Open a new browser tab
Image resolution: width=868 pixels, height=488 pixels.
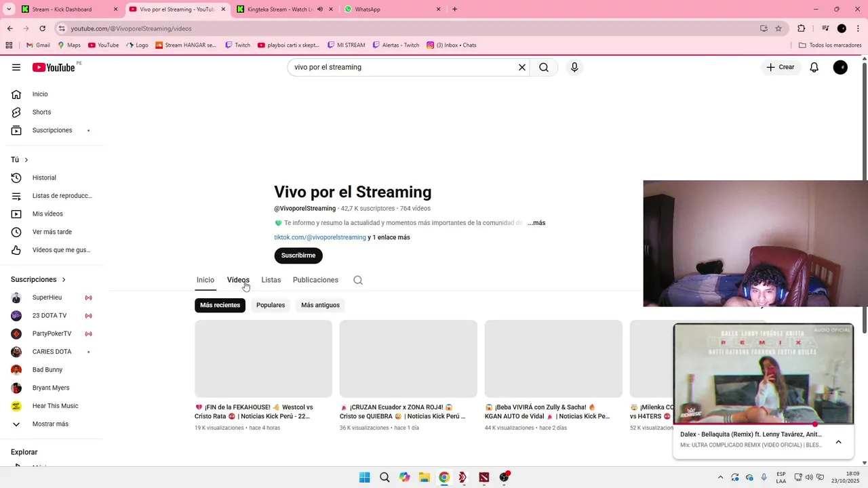(454, 9)
